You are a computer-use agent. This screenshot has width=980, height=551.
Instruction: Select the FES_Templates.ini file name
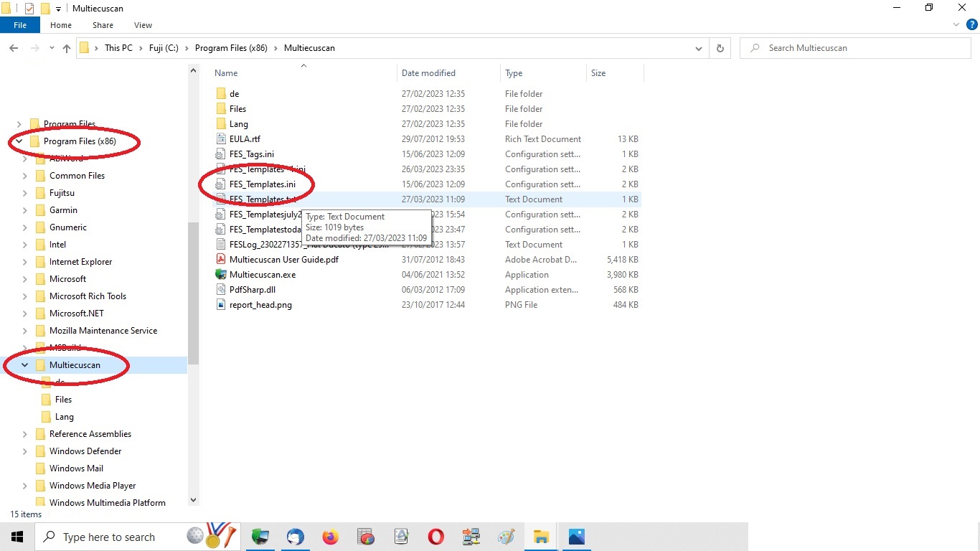pyautogui.click(x=263, y=184)
